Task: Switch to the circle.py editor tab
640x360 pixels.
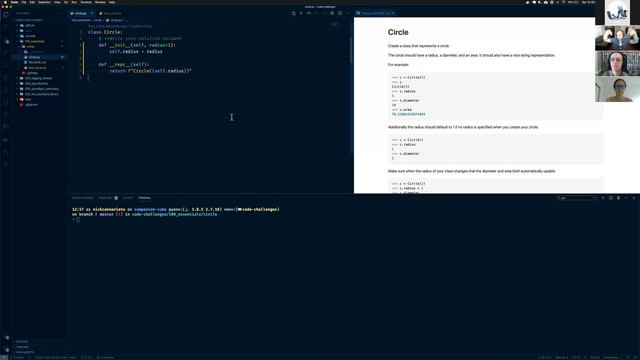Action: (x=81, y=13)
